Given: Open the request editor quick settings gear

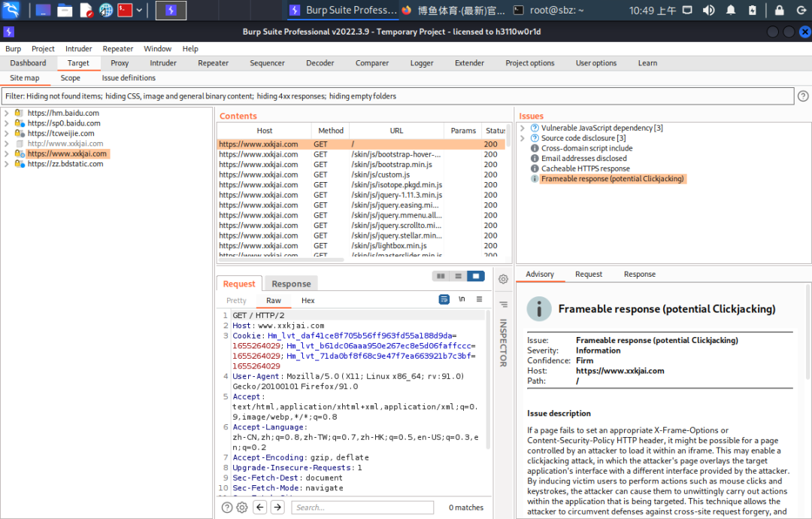Looking at the screenshot, I should (x=241, y=507).
